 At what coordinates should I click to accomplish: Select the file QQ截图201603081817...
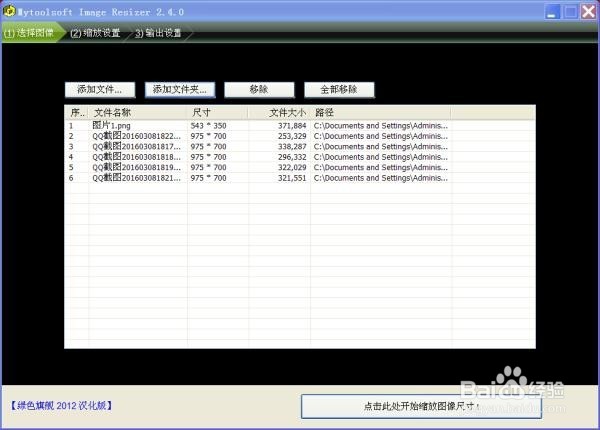point(136,147)
